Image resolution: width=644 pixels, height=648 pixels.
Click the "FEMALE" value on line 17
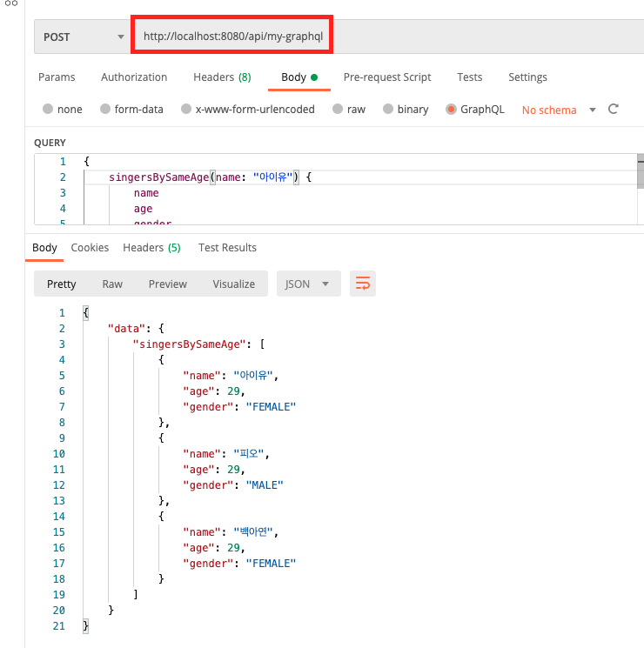[271, 564]
